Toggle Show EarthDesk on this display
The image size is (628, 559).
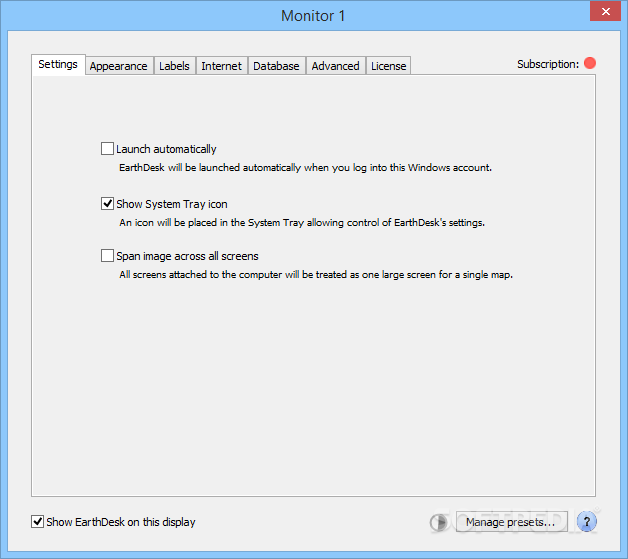pyautogui.click(x=38, y=521)
